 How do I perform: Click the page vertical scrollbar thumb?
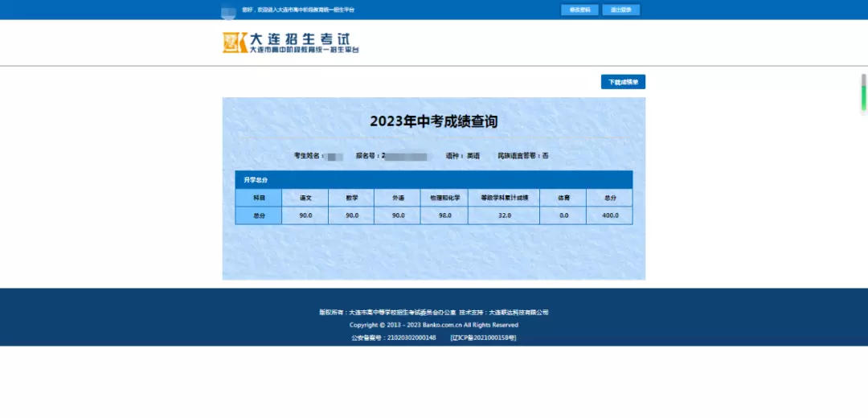(x=863, y=92)
